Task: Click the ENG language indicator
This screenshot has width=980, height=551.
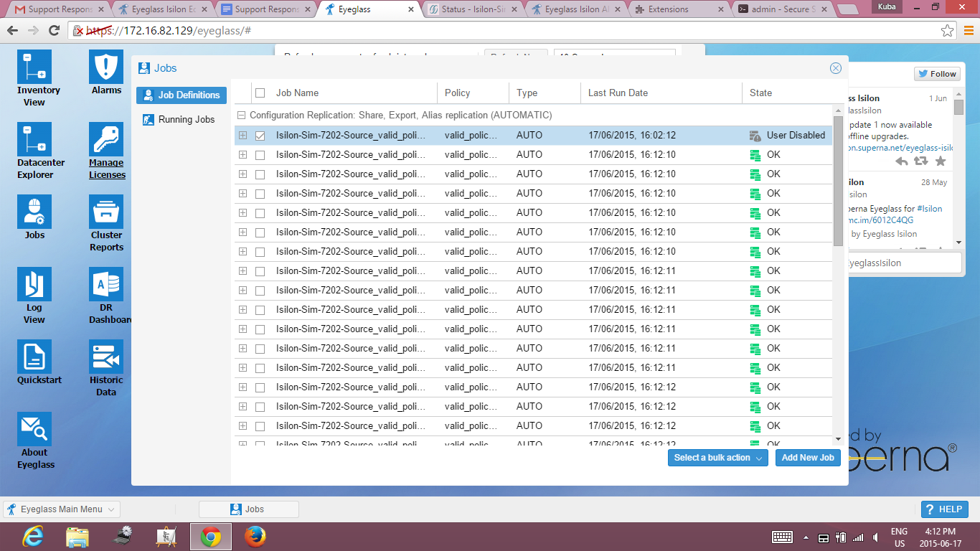Action: pos(899,532)
